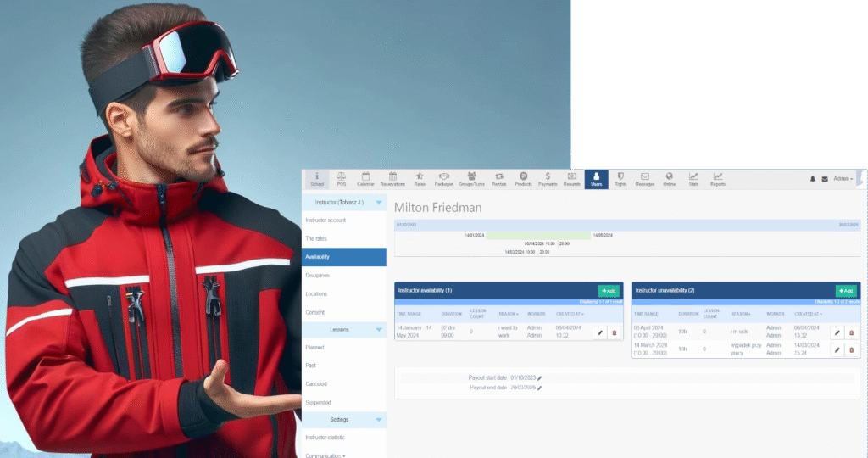Image resolution: width=868 pixels, height=458 pixels.
Task: Select The rates in sidebar
Action: 316,238
